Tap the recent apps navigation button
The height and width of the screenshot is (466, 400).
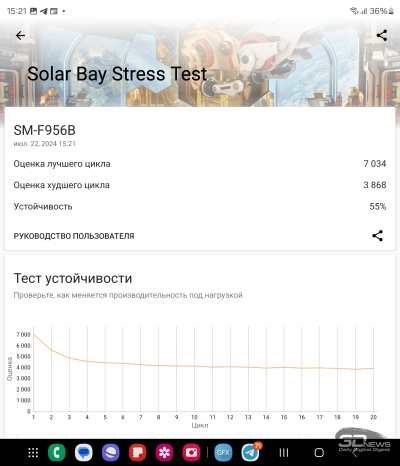point(284,453)
